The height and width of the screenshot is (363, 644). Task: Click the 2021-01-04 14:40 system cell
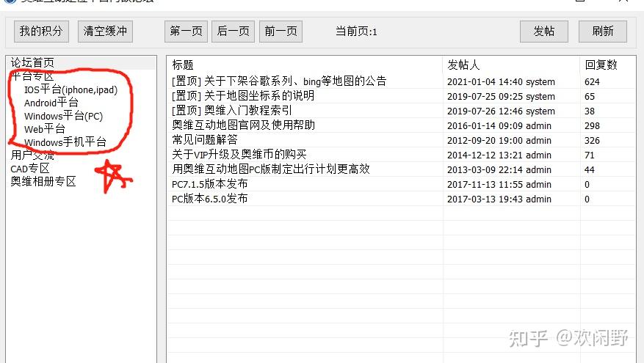(501, 81)
